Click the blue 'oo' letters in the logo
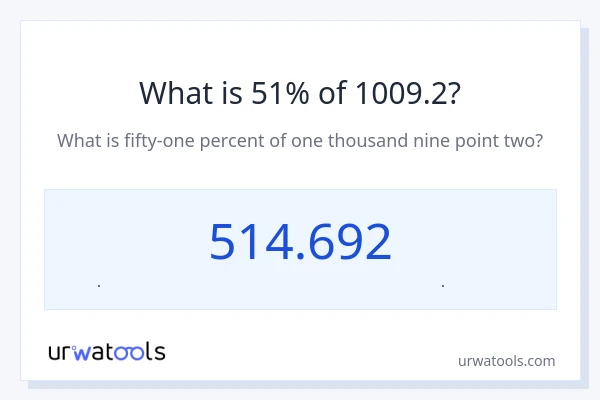The image size is (600, 400). (x=132, y=352)
